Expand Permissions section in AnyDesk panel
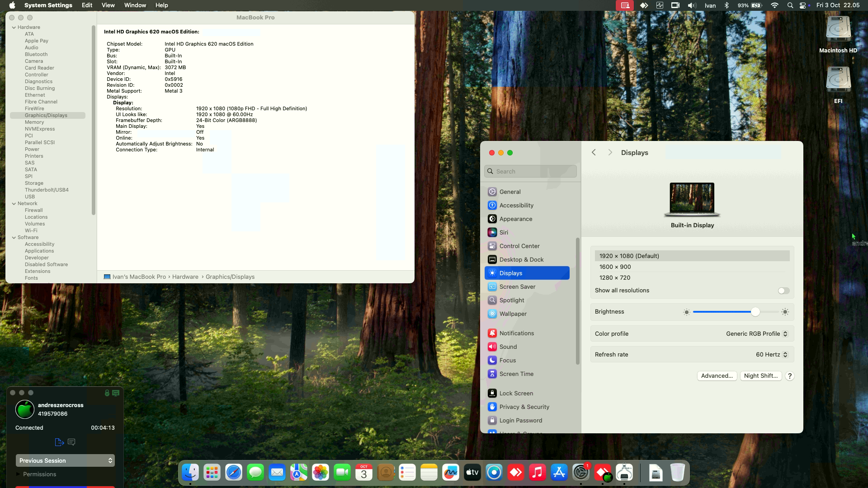 [19, 474]
